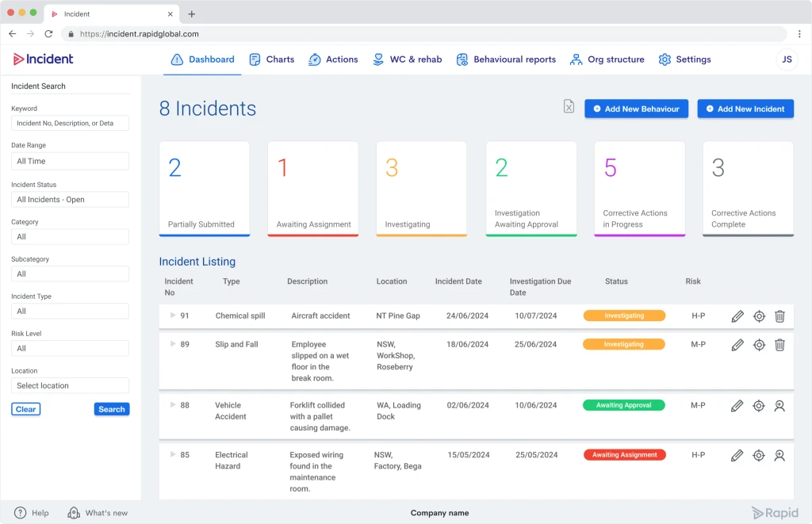Open the Category dropdown
812x524 pixels.
pos(70,236)
